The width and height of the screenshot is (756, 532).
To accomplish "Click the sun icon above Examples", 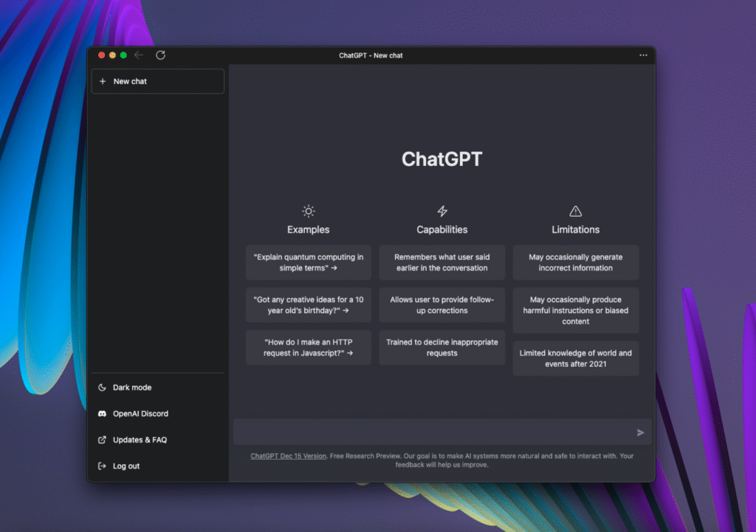I will click(309, 211).
